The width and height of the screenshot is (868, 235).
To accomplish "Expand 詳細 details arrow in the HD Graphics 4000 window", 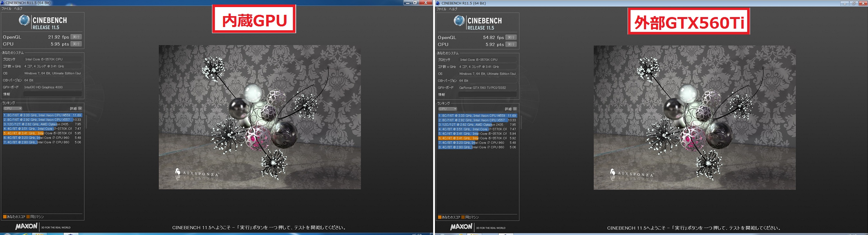I will click(x=80, y=108).
